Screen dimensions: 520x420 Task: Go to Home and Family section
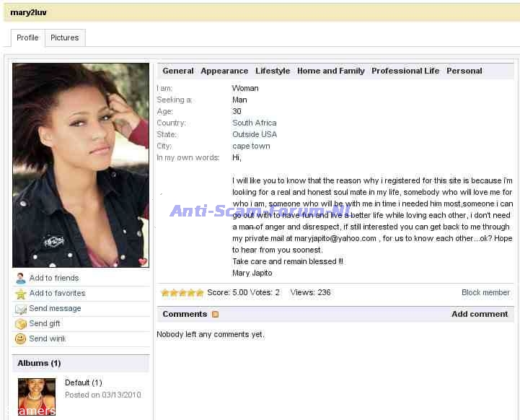pos(331,71)
